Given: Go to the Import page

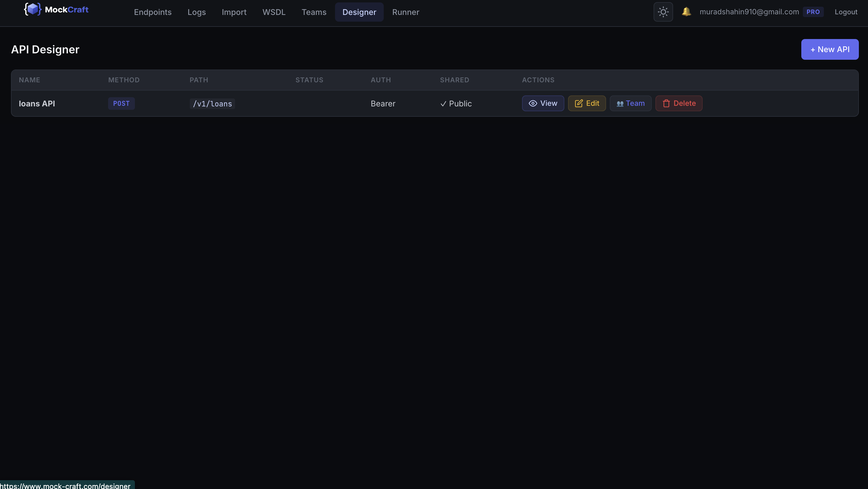Looking at the screenshot, I should 234,12.
